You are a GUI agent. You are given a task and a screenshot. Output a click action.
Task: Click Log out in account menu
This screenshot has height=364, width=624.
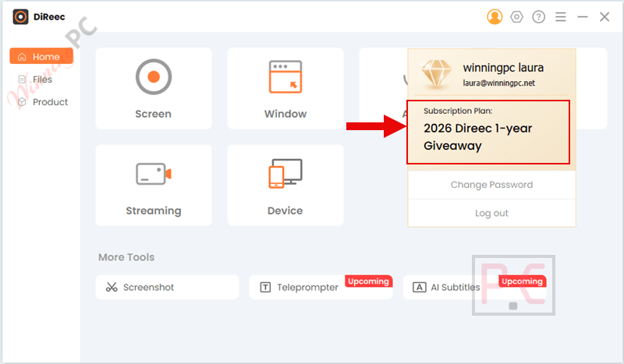pos(491,214)
